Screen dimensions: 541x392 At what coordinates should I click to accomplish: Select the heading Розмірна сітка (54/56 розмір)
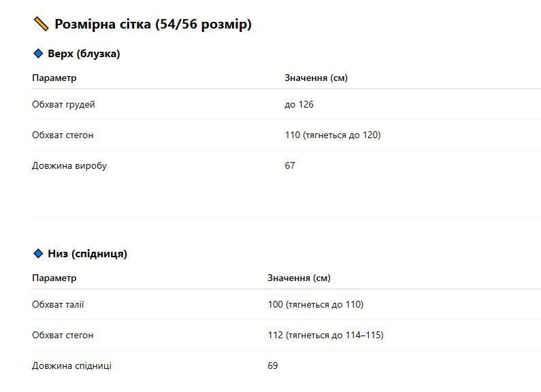pos(153,24)
